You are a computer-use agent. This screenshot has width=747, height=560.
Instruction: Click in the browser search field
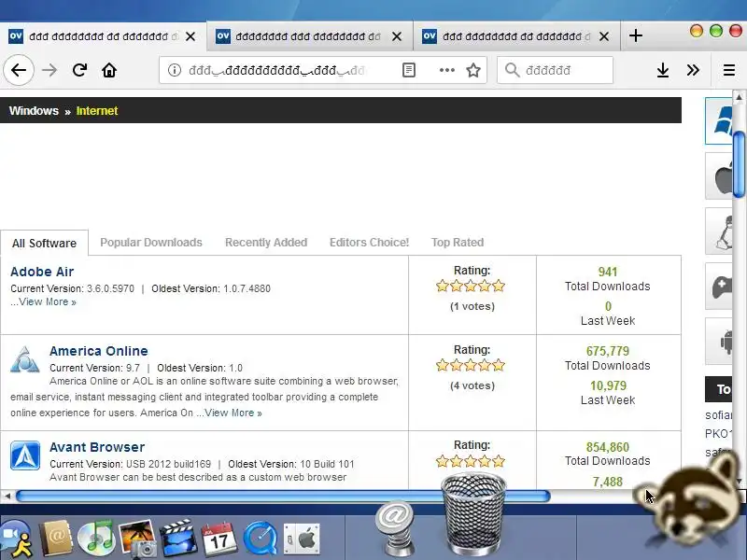click(x=555, y=71)
